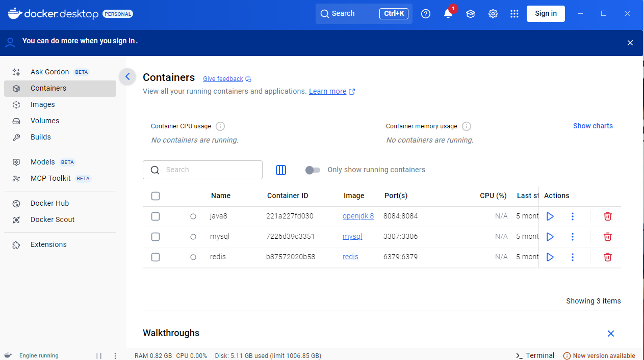Screen dimensions: 644x360
Task: Open engine options three-dot menu in status bar
Action: click(115, 356)
